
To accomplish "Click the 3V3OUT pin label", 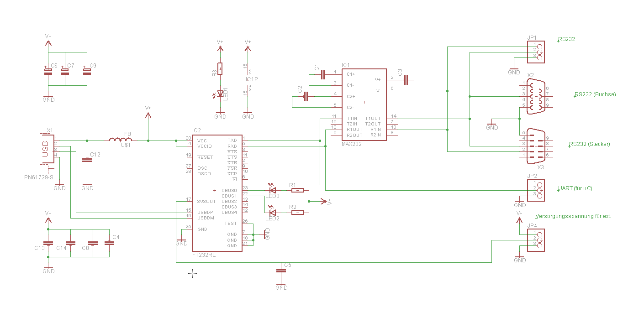I will click(206, 201).
